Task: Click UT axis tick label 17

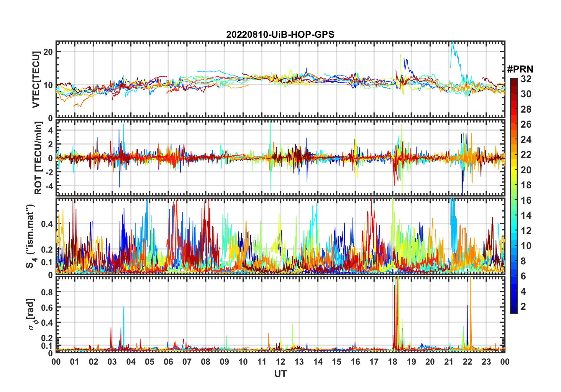Action: 374,362
